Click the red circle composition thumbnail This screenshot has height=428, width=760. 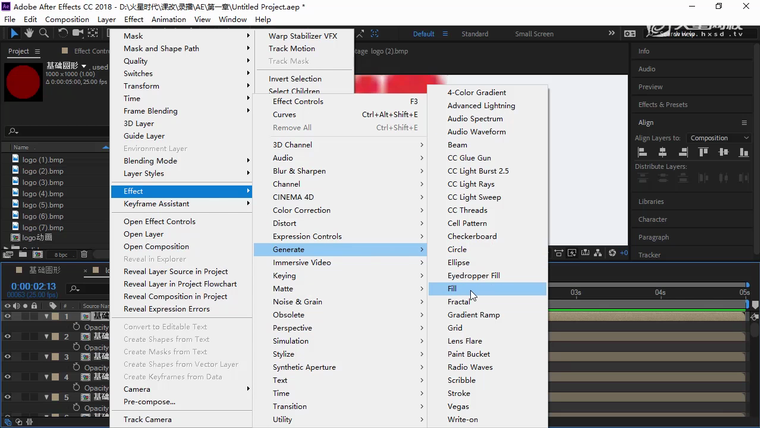tap(23, 83)
